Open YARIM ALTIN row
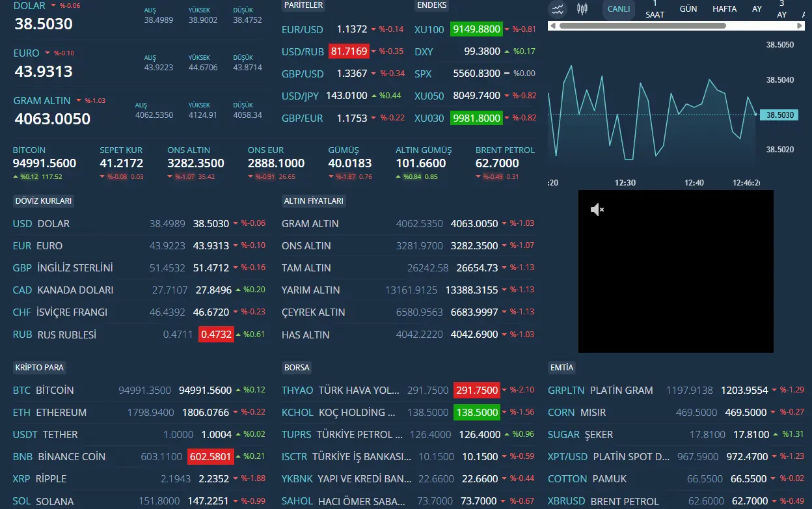Screen dimensions: 812x509 408,290
